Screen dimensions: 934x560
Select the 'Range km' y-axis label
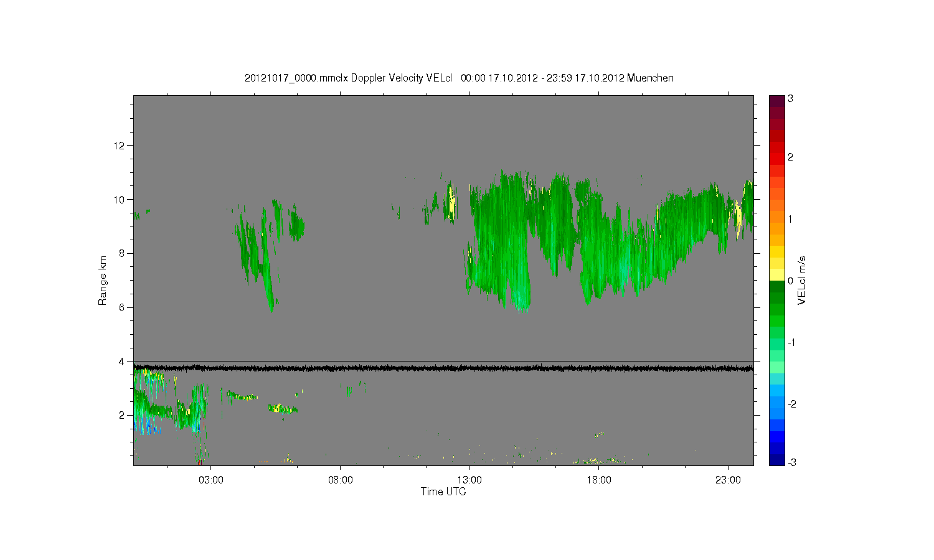pos(103,281)
